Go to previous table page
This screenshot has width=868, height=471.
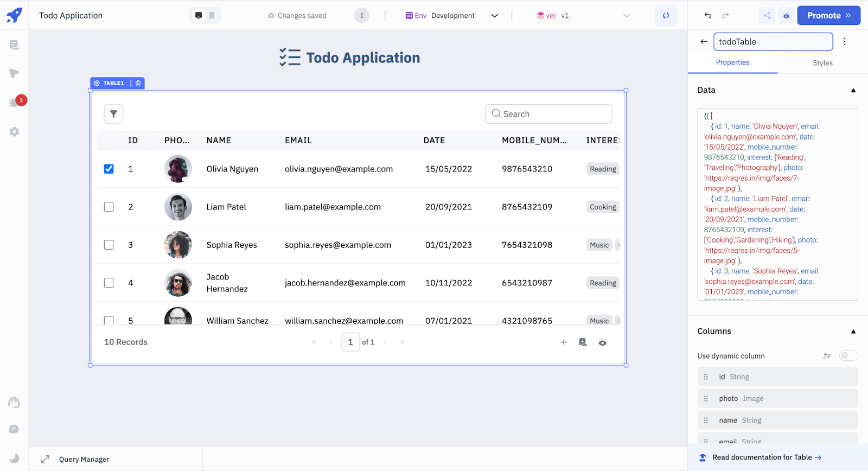[x=330, y=342]
